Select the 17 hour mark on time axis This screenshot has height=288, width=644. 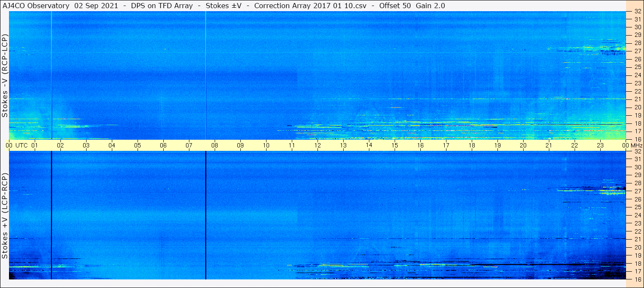[x=446, y=145]
